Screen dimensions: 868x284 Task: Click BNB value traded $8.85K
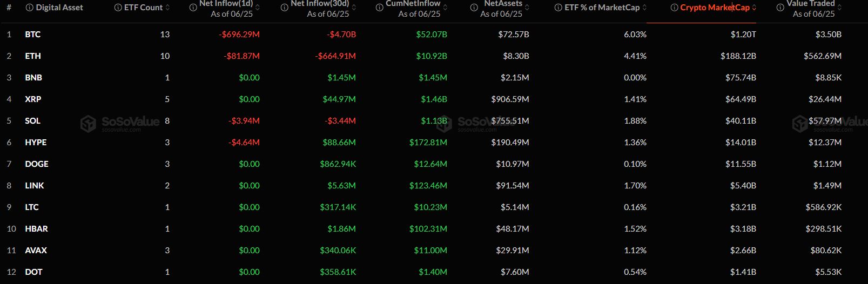click(829, 77)
